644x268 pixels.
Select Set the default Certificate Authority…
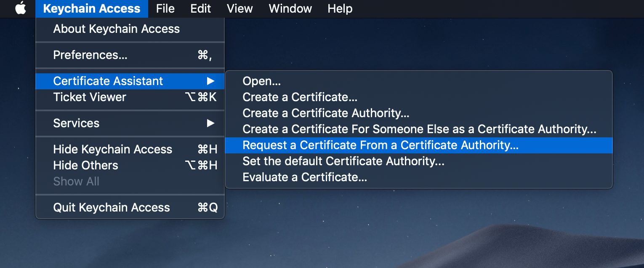click(419, 161)
